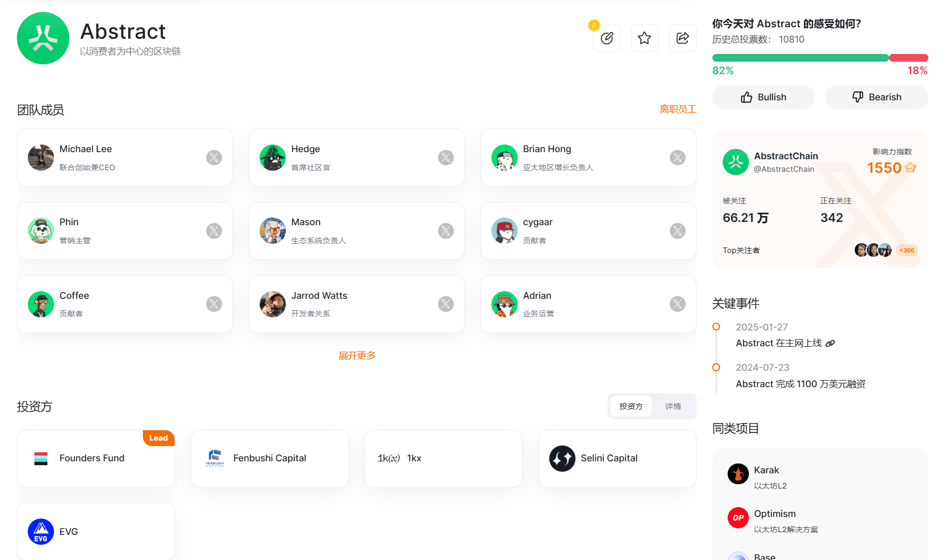Open Michael Lee's X profile icon
The width and height of the screenshot is (948, 560).
[x=214, y=158]
